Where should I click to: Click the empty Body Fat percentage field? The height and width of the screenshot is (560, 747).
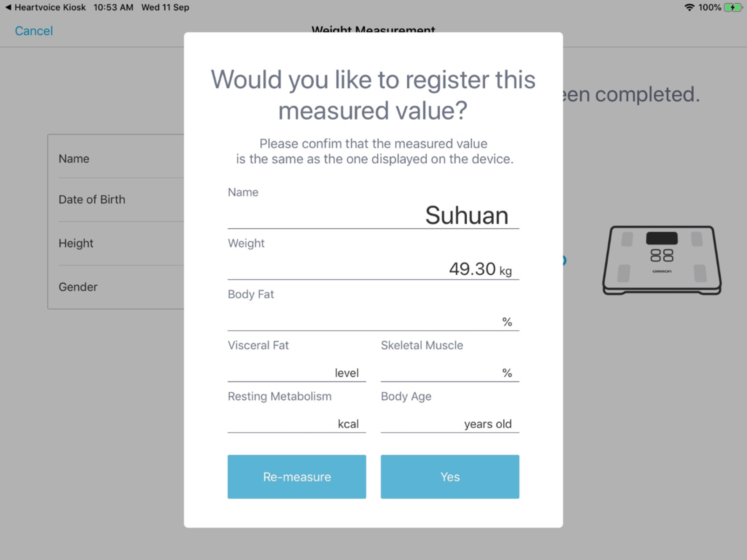click(x=373, y=321)
